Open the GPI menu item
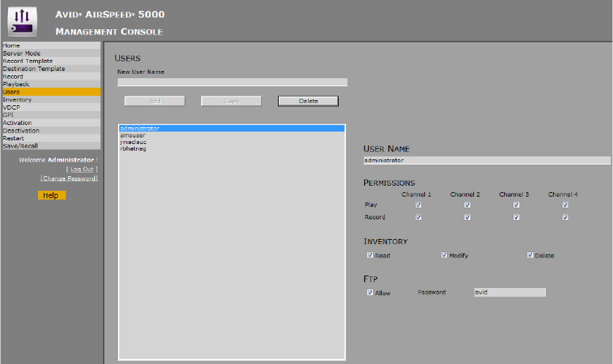 51,115
